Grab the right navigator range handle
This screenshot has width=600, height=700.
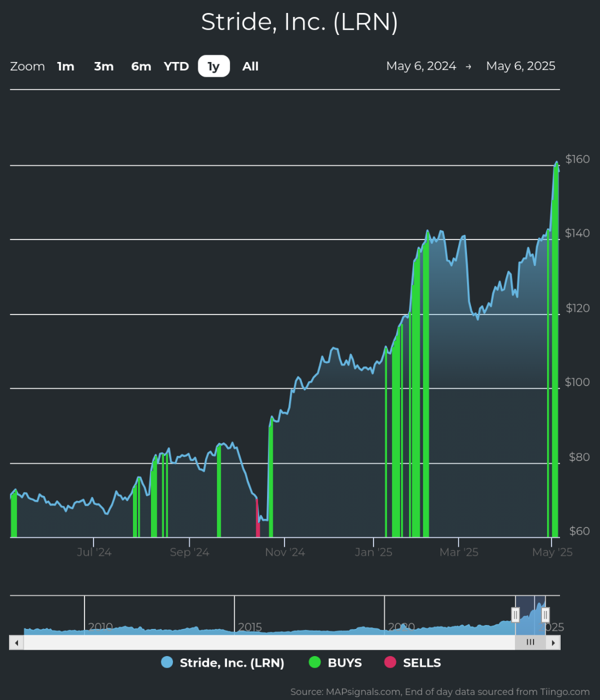click(545, 614)
